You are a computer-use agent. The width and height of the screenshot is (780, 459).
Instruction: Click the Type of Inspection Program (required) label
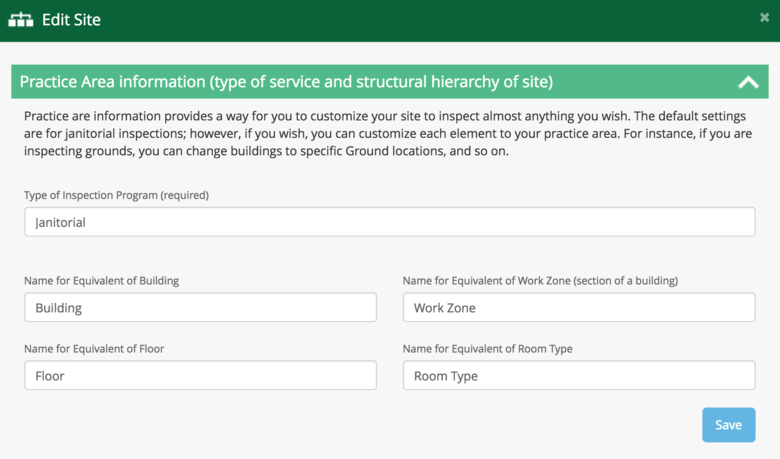(x=116, y=195)
